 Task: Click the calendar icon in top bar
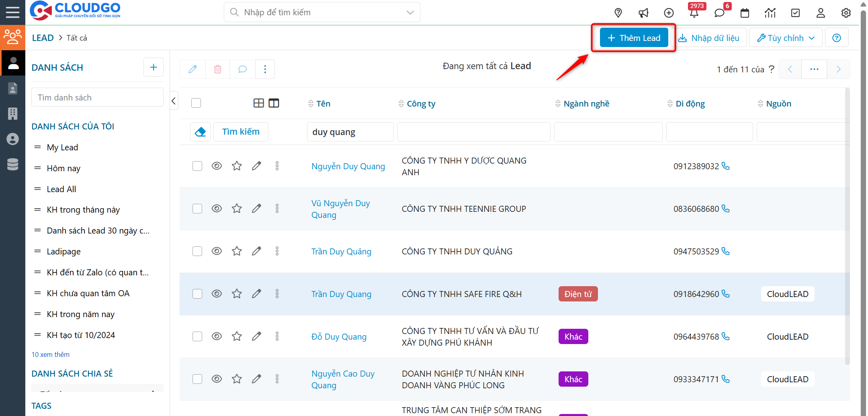(x=745, y=13)
